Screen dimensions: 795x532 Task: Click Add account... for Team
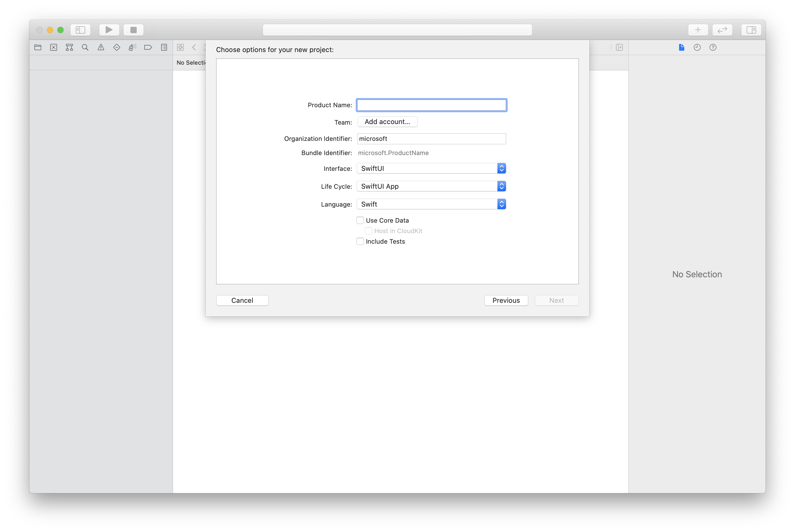(386, 122)
